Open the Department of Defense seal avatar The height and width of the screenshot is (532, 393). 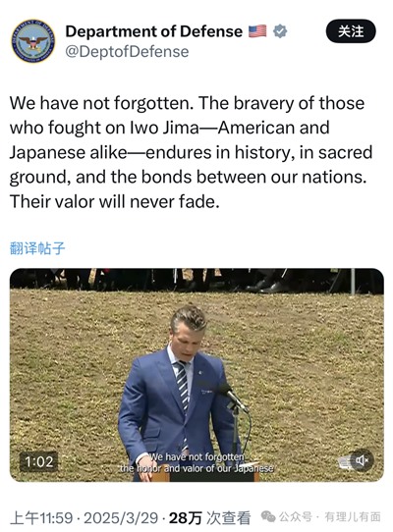(x=33, y=40)
